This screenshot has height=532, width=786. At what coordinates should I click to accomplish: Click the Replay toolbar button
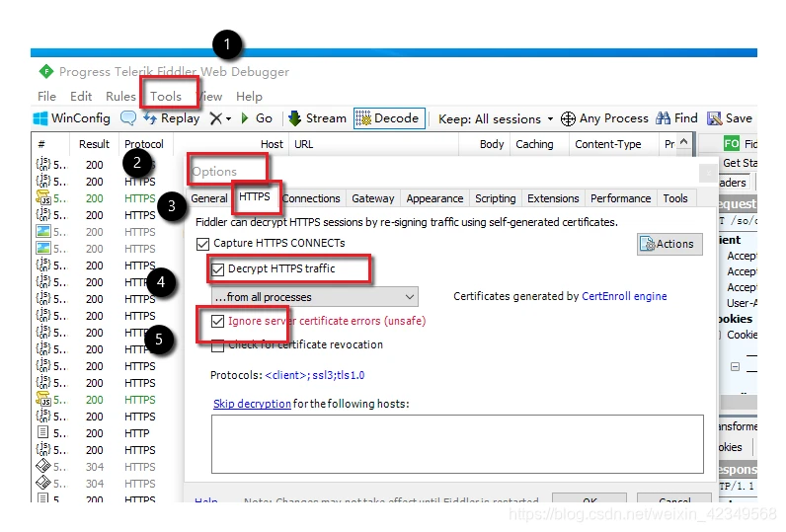pyautogui.click(x=172, y=118)
